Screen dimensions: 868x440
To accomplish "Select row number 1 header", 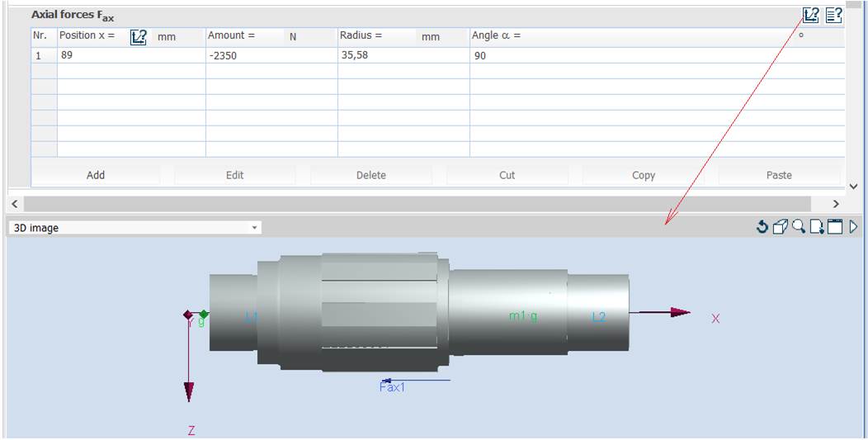I will point(45,55).
